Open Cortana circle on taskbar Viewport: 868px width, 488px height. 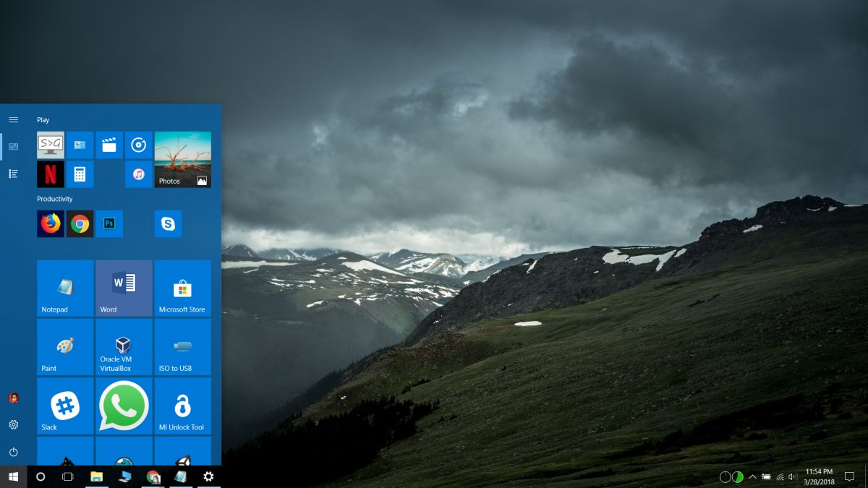click(41, 476)
